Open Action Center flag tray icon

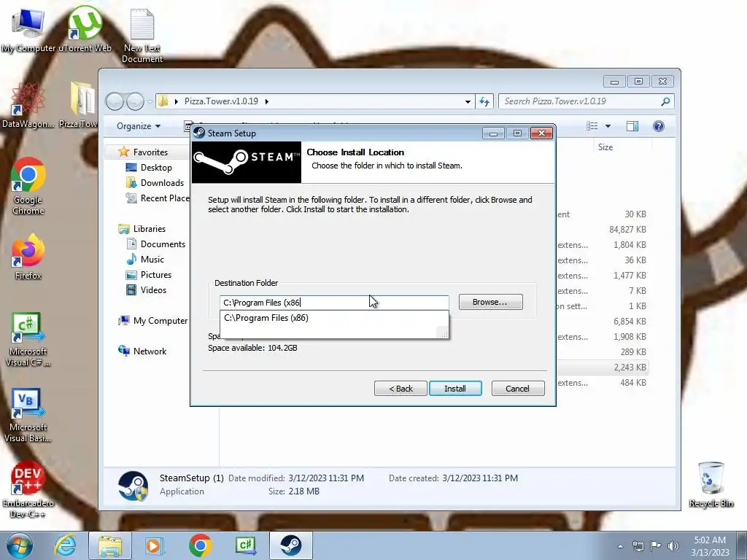[x=656, y=546]
